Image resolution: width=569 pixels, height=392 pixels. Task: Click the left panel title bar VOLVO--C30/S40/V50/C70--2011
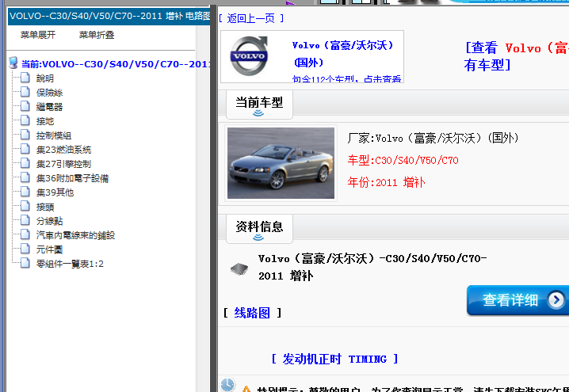click(109, 17)
